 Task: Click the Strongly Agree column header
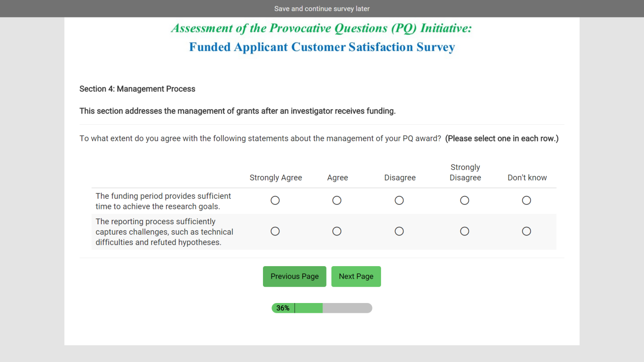tap(276, 178)
